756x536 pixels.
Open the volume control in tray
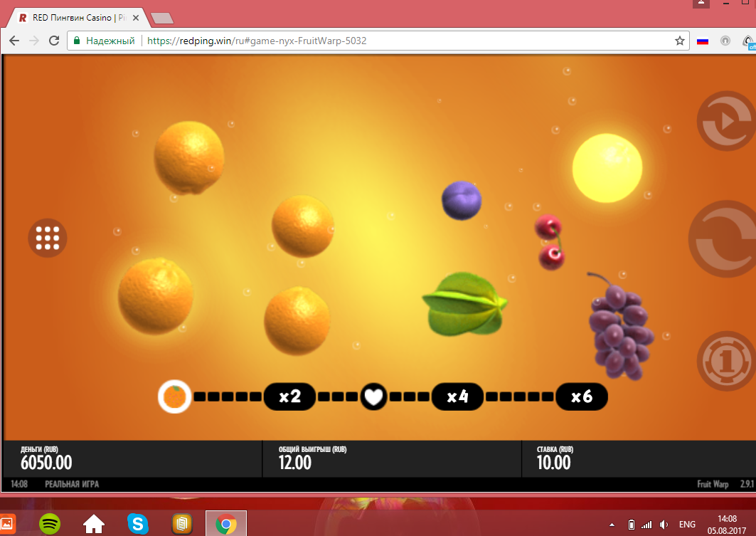click(664, 525)
